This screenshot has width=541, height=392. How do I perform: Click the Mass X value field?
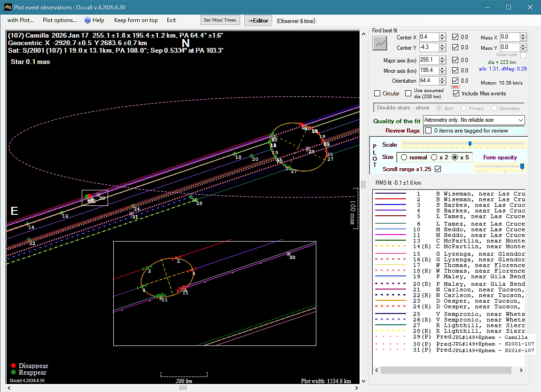(x=510, y=37)
